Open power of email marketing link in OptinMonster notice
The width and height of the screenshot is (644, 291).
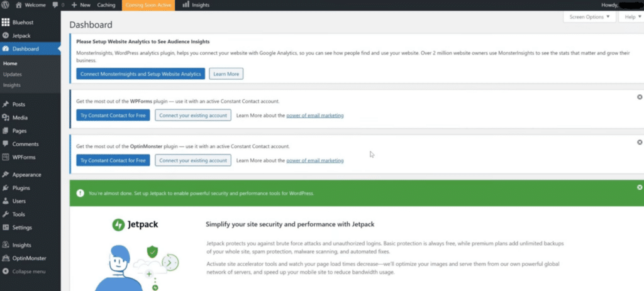tap(315, 160)
